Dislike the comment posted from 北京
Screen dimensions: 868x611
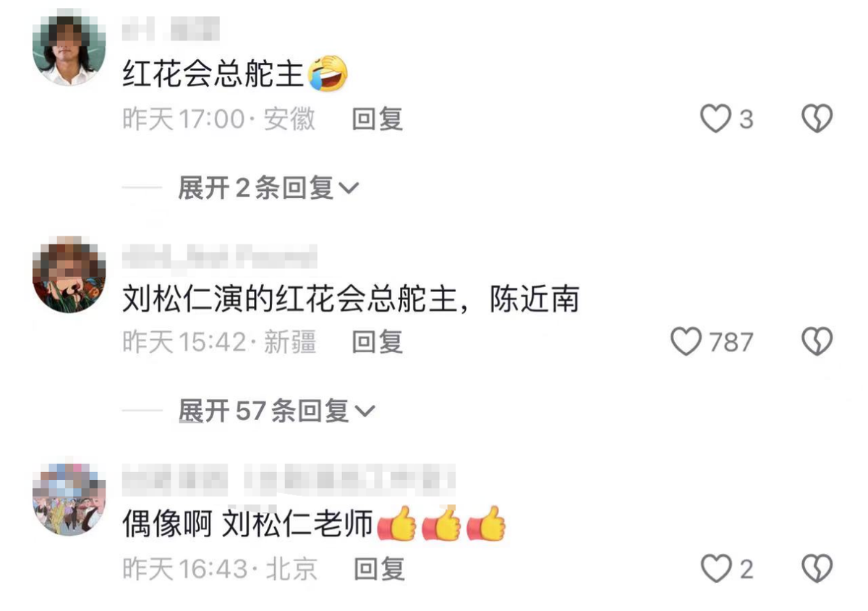point(817,569)
